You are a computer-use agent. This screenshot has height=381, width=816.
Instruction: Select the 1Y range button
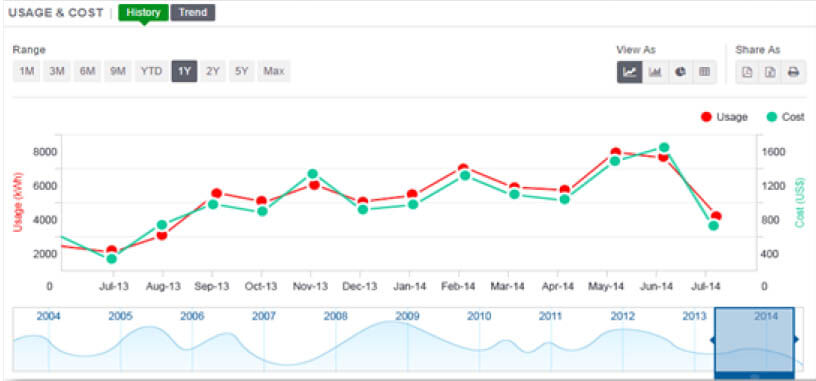184,71
